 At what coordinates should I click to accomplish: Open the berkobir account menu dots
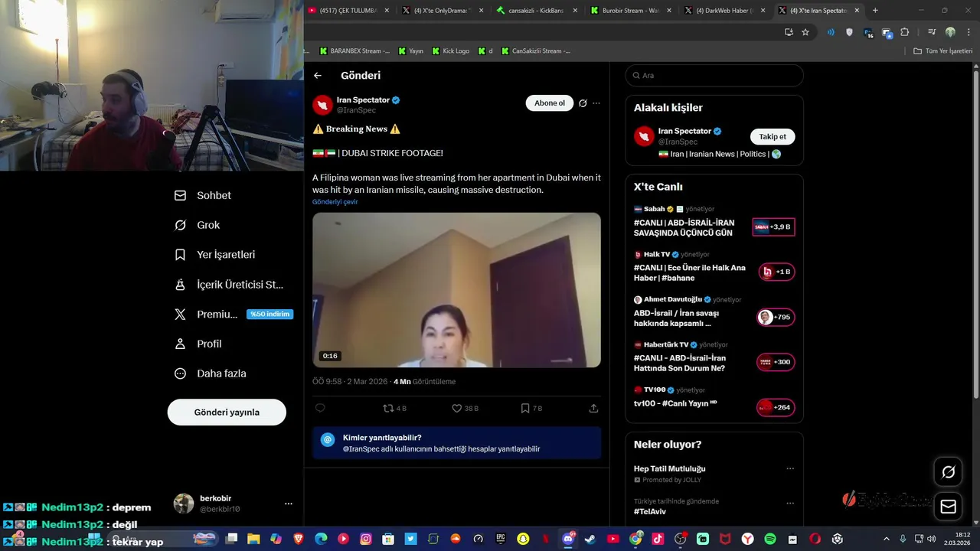click(x=289, y=504)
